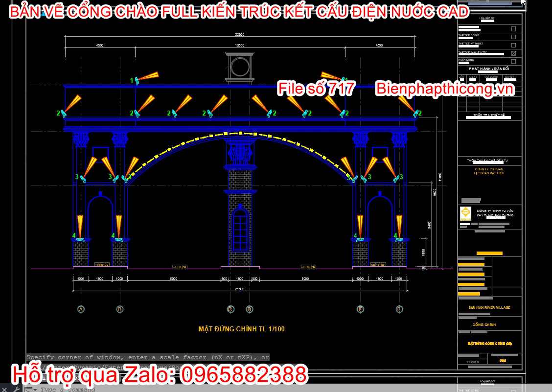The image size is (552, 392).
Task: Click the Bienphapthicong.vn link text
Action: [x=444, y=89]
